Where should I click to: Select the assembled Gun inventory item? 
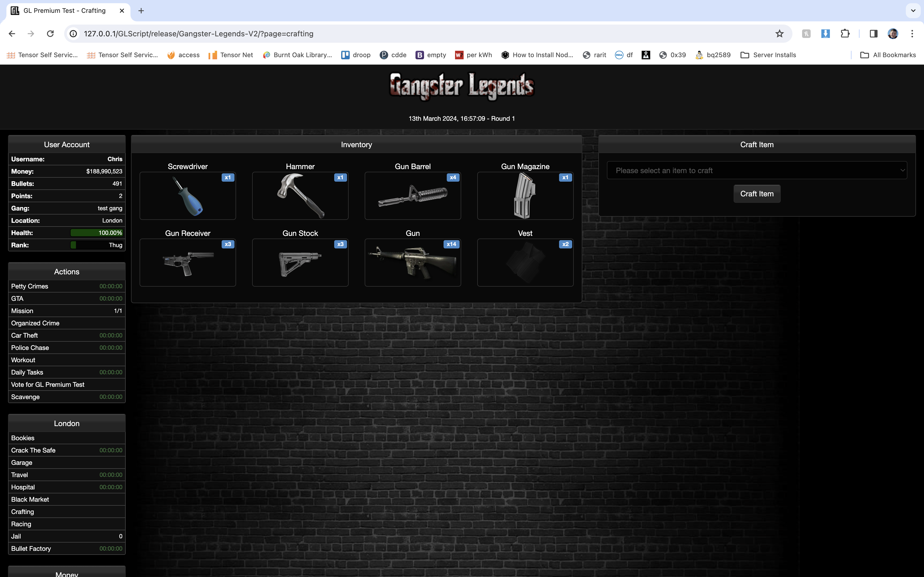click(x=412, y=263)
